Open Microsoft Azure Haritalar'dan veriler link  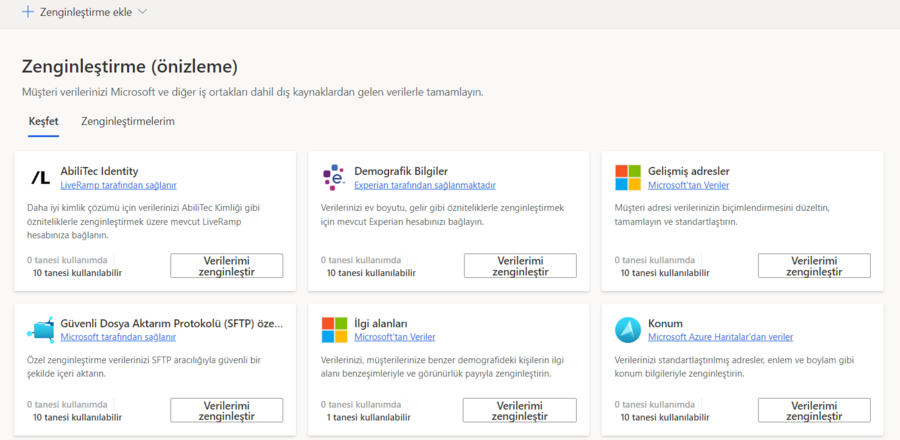(x=720, y=337)
